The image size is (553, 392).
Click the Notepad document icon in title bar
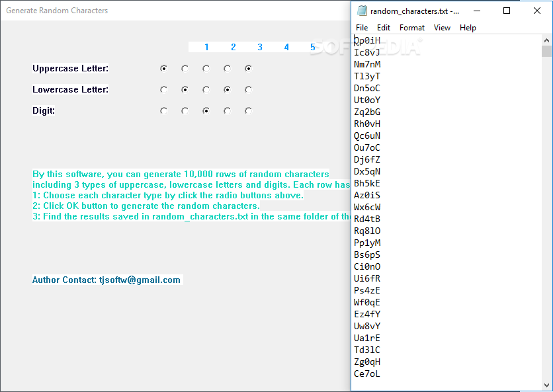[361, 11]
